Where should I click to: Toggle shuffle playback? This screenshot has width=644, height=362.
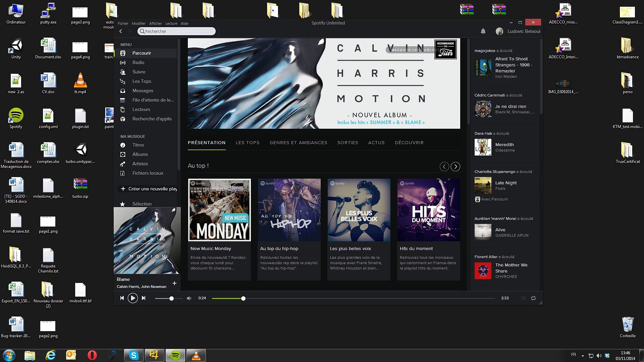point(523,298)
